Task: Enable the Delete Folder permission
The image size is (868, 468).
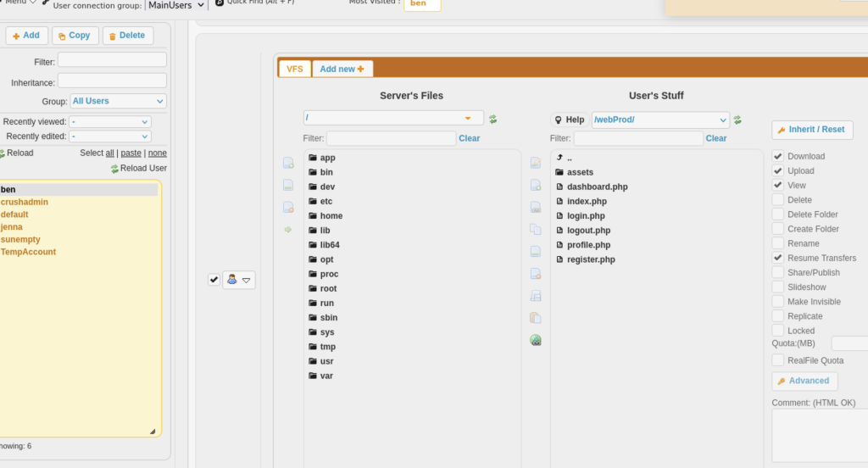Action: coord(778,214)
